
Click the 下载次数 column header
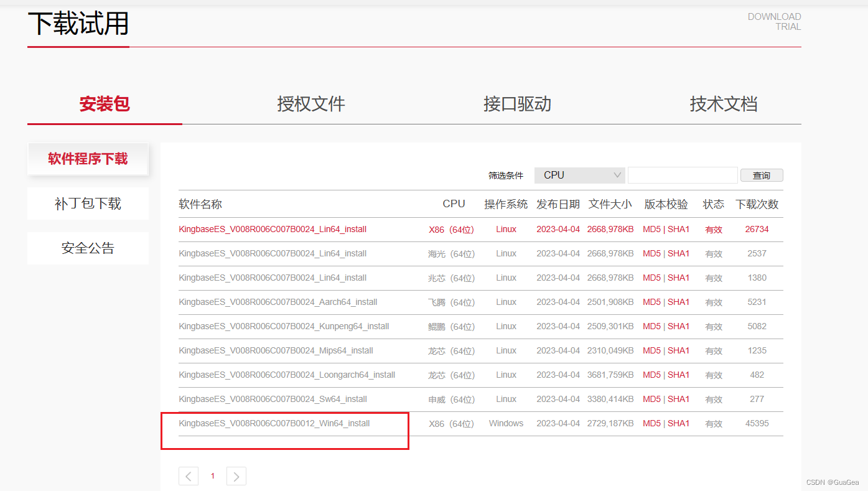pyautogui.click(x=757, y=204)
